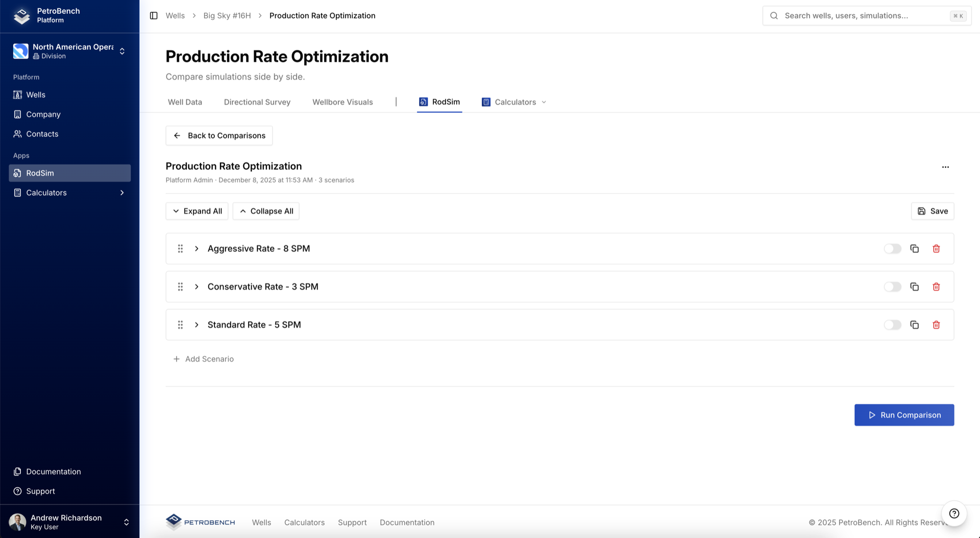Click Collapse All button
The height and width of the screenshot is (538, 980).
click(266, 211)
